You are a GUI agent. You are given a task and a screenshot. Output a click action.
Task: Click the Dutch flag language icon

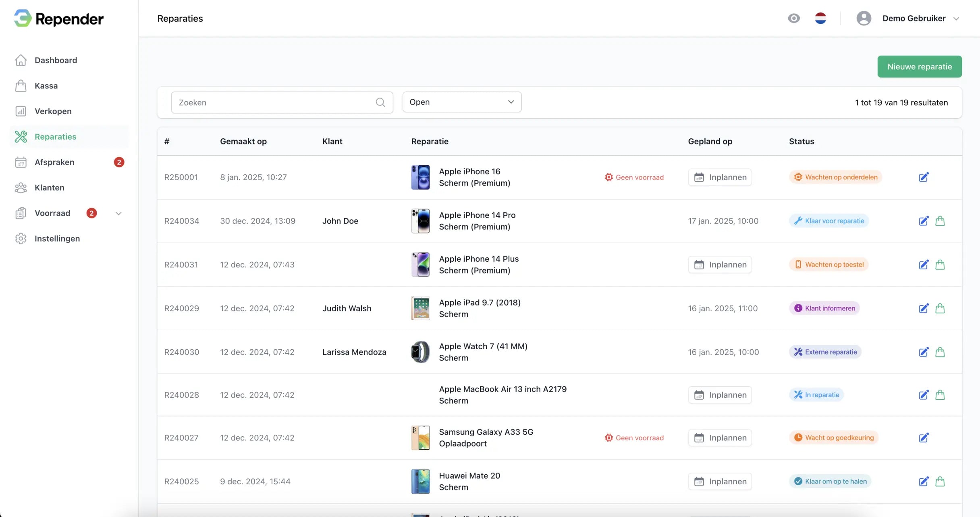pyautogui.click(x=820, y=18)
